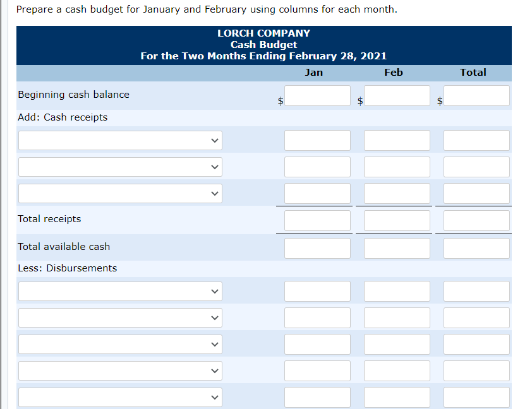
Task: Expand the second cash receipts dropdown
Action: (x=120, y=167)
